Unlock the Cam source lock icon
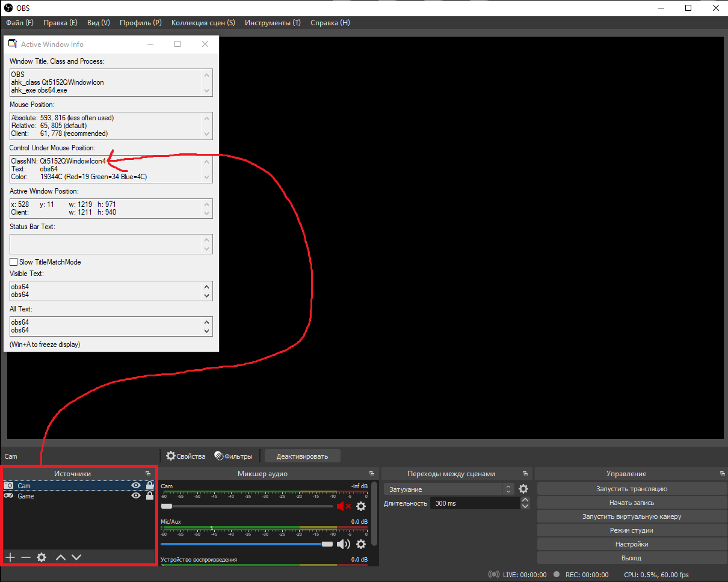The width and height of the screenshot is (728, 582). click(149, 485)
